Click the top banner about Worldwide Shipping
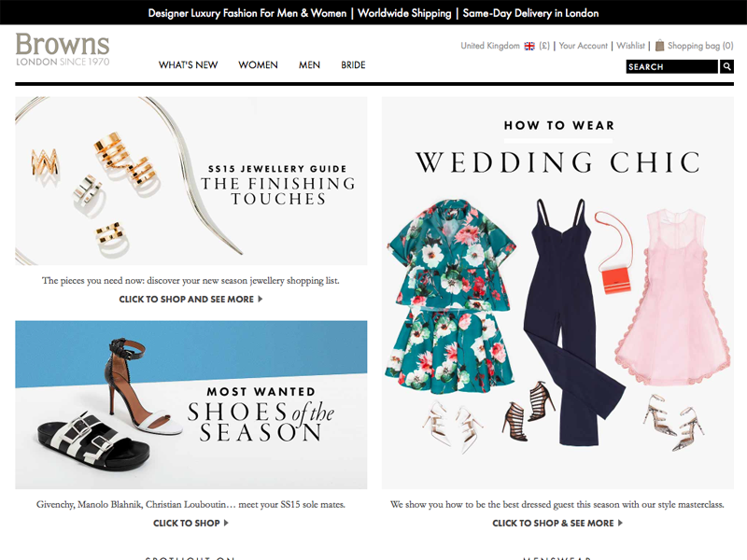Image resolution: width=747 pixels, height=560 pixels. click(373, 13)
